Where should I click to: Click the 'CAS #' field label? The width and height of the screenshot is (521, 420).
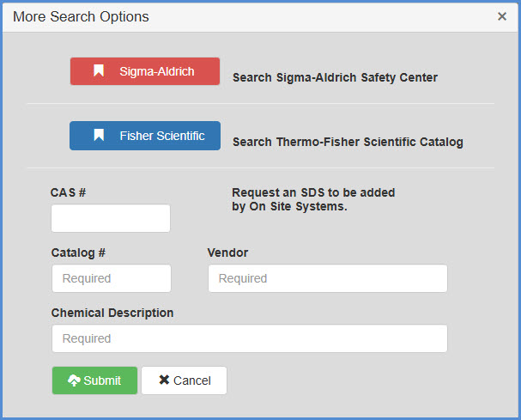68,192
